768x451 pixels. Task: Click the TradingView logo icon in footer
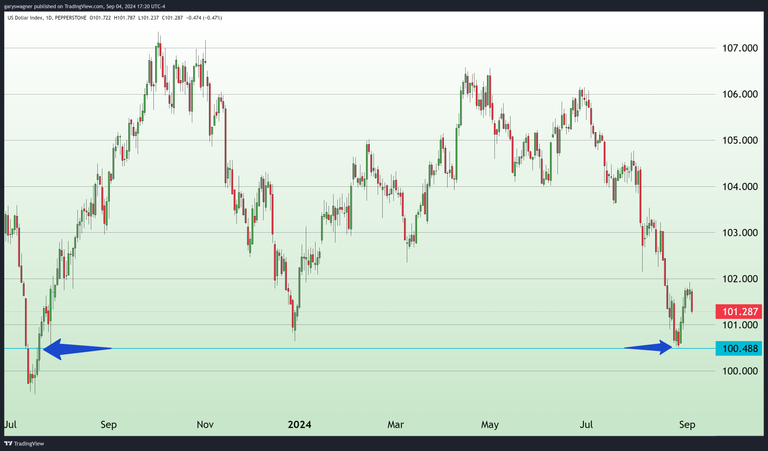(x=9, y=442)
